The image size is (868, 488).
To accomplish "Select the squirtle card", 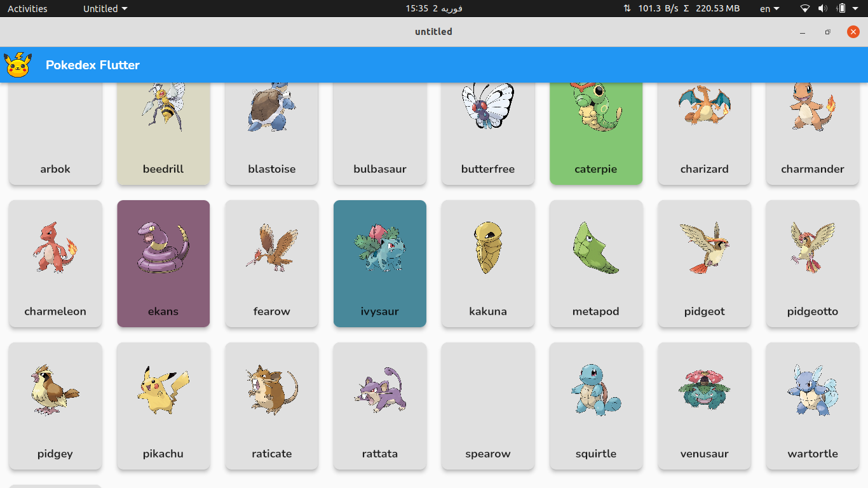I will tap(596, 406).
